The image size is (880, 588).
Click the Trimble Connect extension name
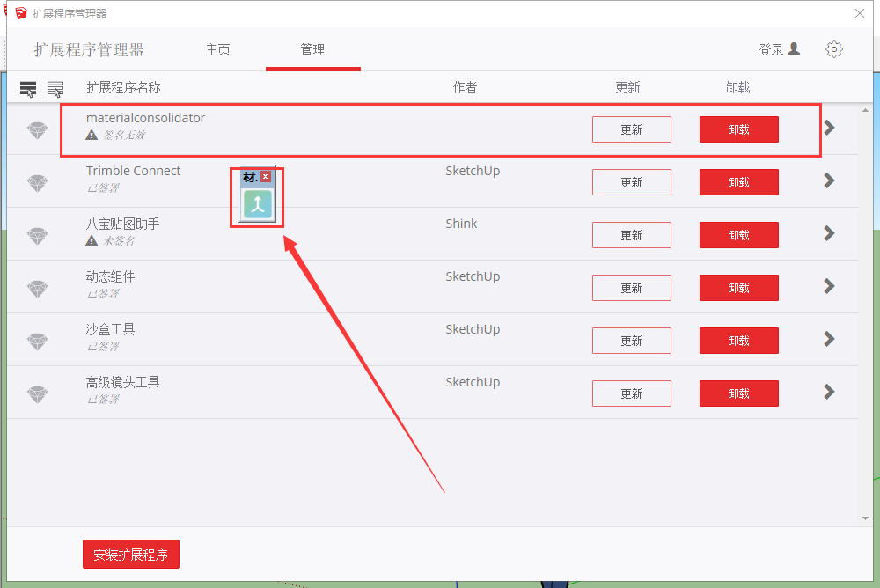pyautogui.click(x=133, y=171)
